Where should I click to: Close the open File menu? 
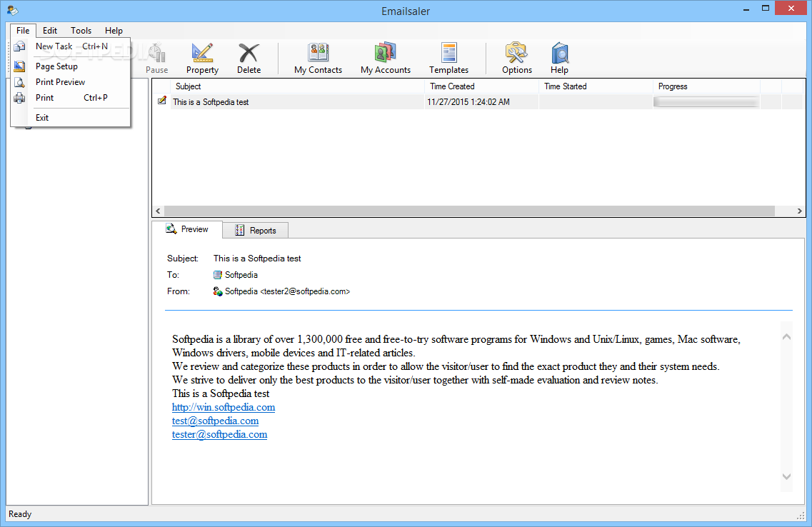point(23,31)
